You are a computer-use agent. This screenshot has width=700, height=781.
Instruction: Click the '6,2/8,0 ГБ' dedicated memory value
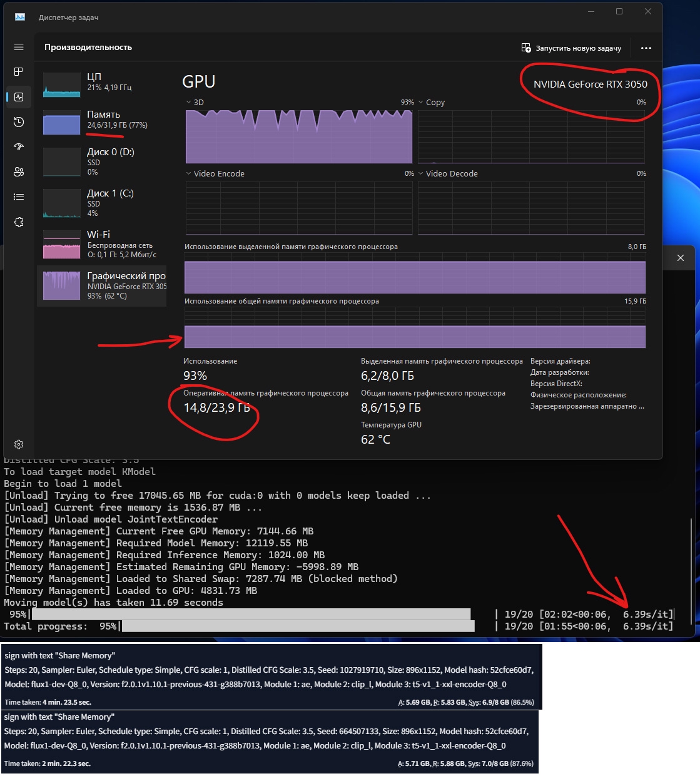tap(387, 376)
